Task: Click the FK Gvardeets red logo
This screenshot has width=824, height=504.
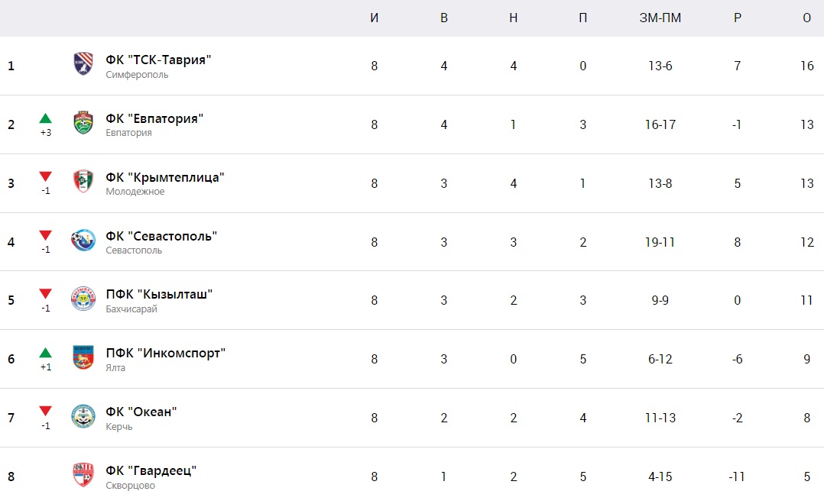Action: (x=83, y=475)
